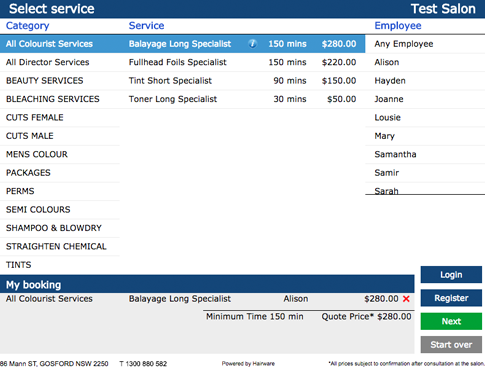Reset booking with Start over button
Viewport: 485px width, 370px height.
click(451, 345)
